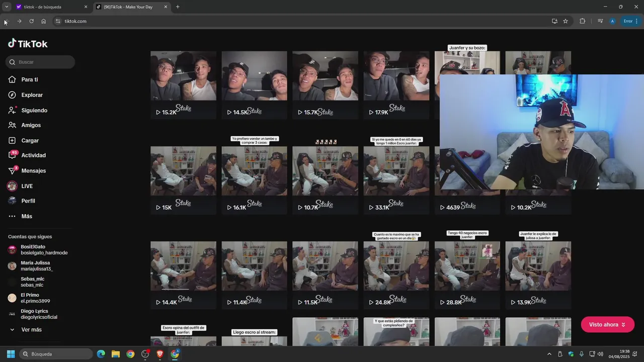This screenshot has height=362, width=644.
Task: Open the video with 15K views
Action: coord(183,180)
